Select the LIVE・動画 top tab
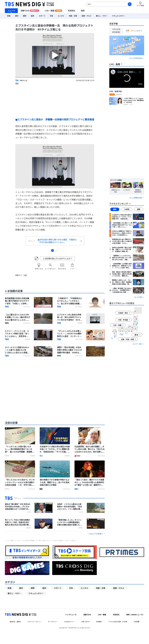 coord(53,11)
